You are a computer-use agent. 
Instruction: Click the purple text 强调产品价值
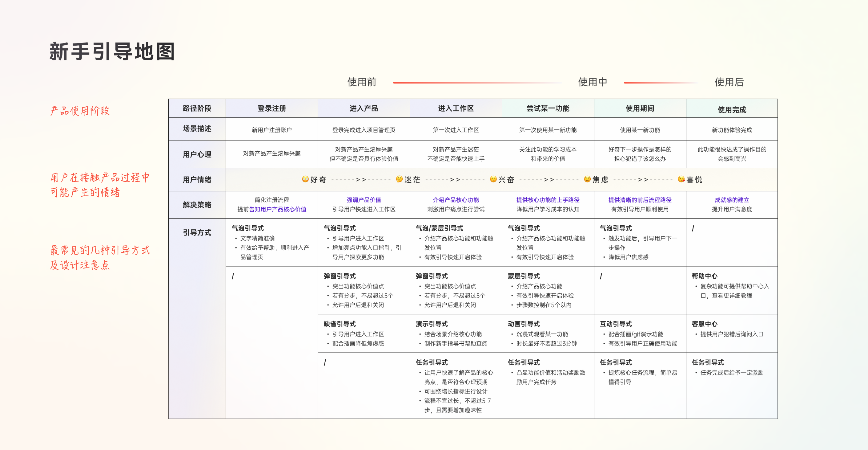point(364,200)
